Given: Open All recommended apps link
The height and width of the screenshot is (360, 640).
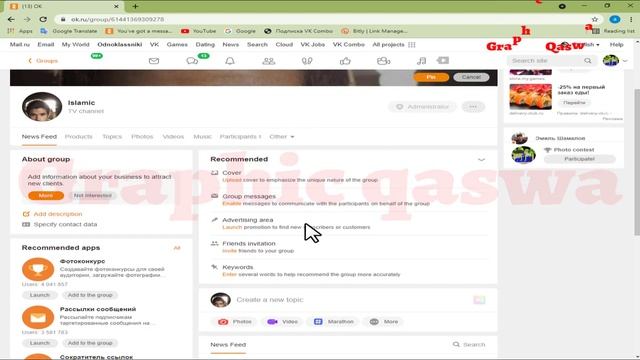Looking at the screenshot, I should [177, 248].
